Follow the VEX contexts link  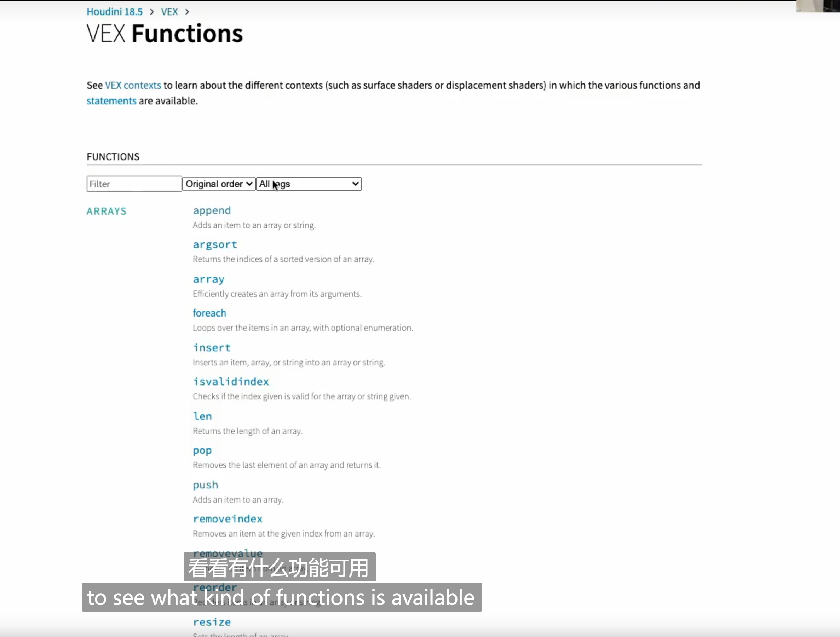tap(133, 85)
